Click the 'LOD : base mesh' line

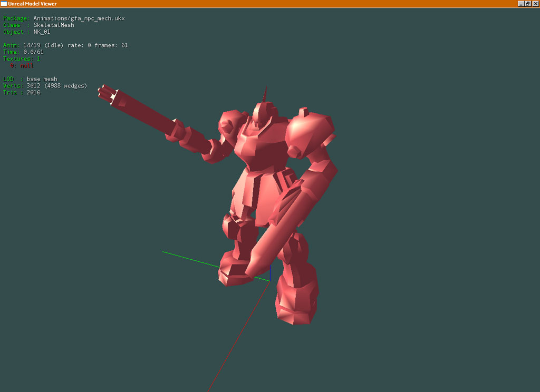30,79
